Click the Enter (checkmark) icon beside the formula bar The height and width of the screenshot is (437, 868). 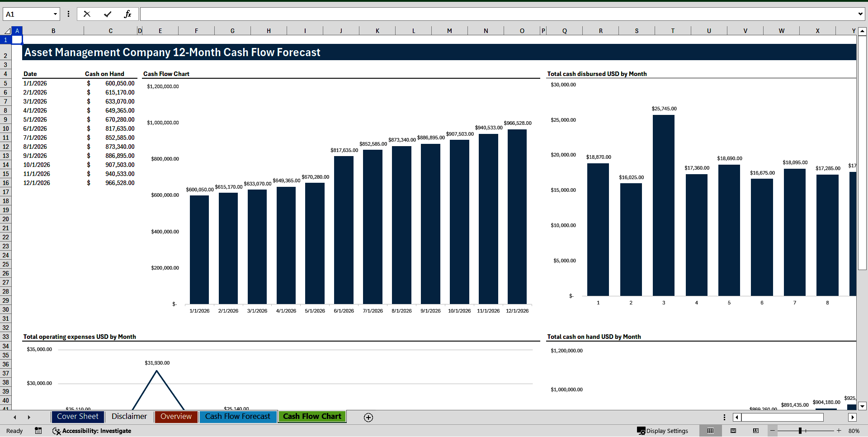click(x=107, y=14)
